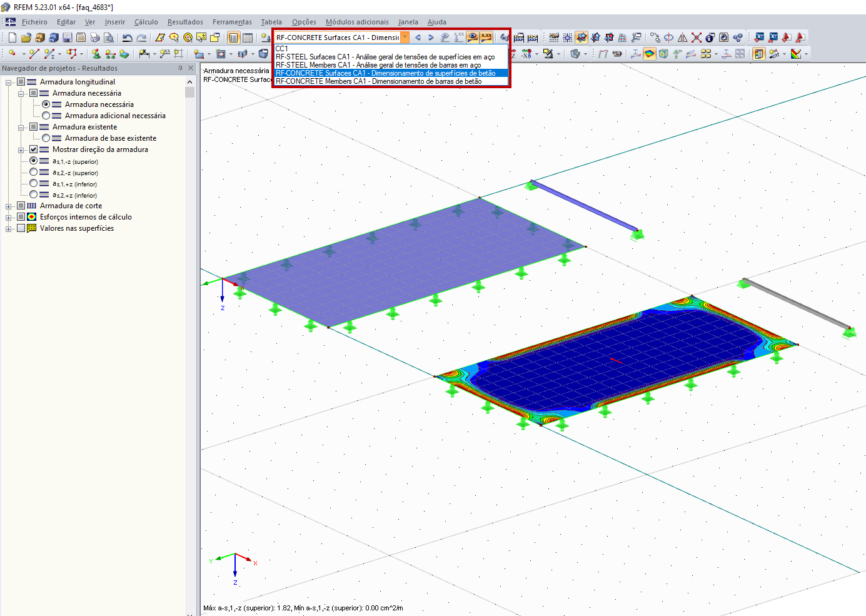The height and width of the screenshot is (616, 866).
Task: Pin the project navigator panel
Action: coord(181,68)
